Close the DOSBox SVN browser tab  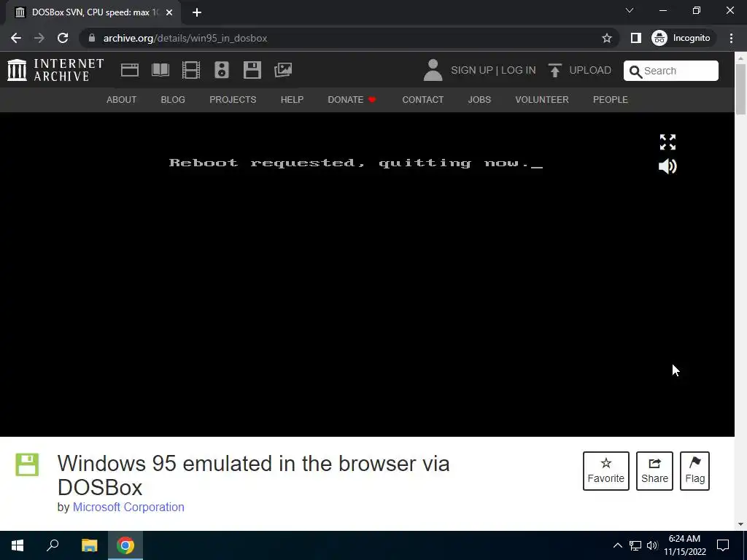(169, 12)
